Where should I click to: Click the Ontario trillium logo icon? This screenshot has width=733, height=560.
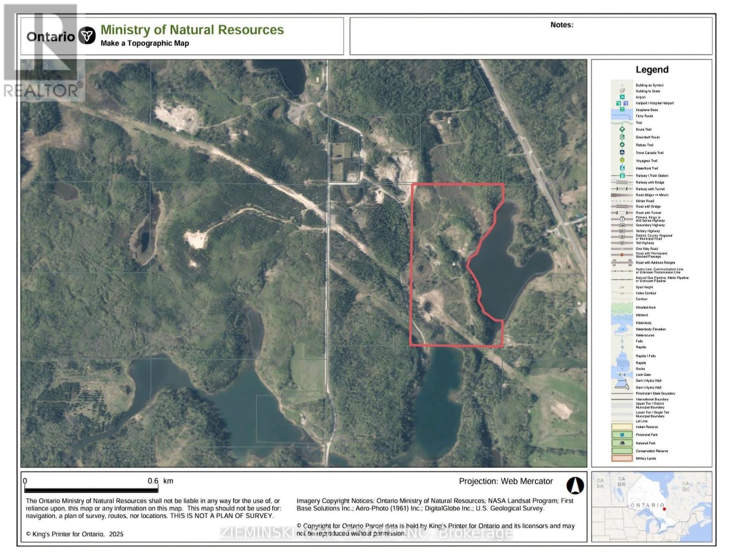(87, 35)
